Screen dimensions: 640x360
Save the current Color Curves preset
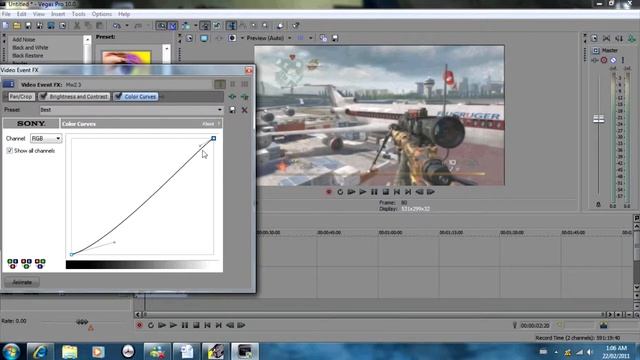click(232, 110)
